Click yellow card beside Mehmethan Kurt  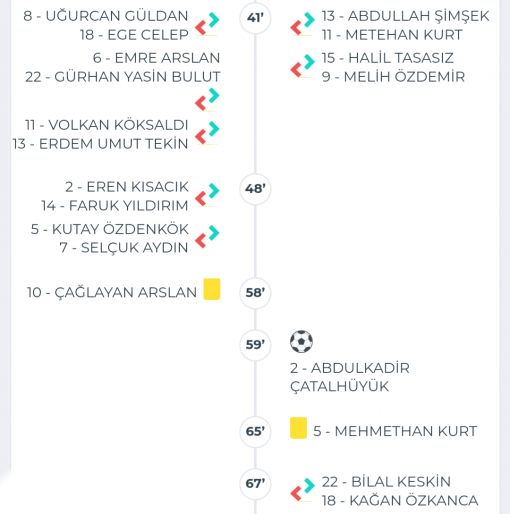tap(298, 428)
